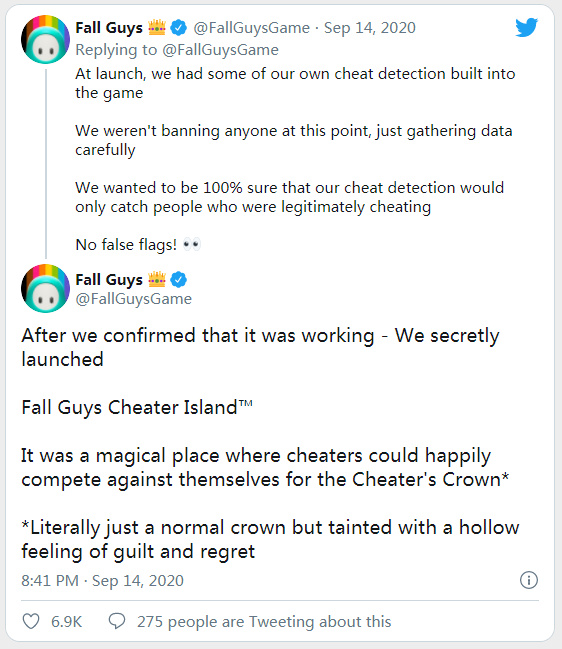Like the tweet with the heart icon
Viewport: 562px width, 649px height.
pyautogui.click(x=31, y=621)
